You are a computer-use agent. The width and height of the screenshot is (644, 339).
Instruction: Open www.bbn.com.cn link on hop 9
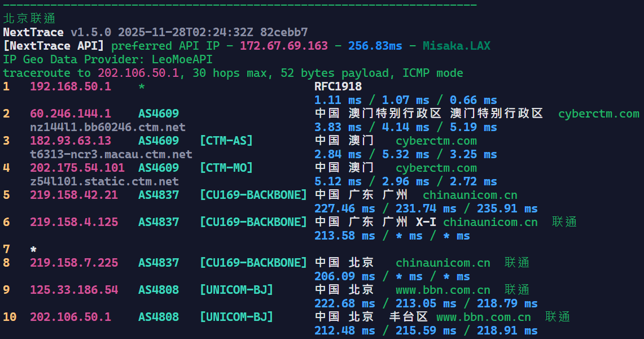click(x=443, y=290)
